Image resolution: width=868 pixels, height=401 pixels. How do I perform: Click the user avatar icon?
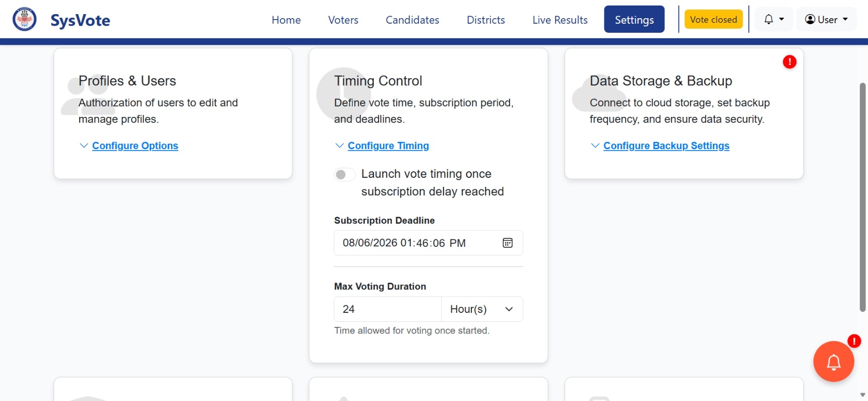pos(810,20)
